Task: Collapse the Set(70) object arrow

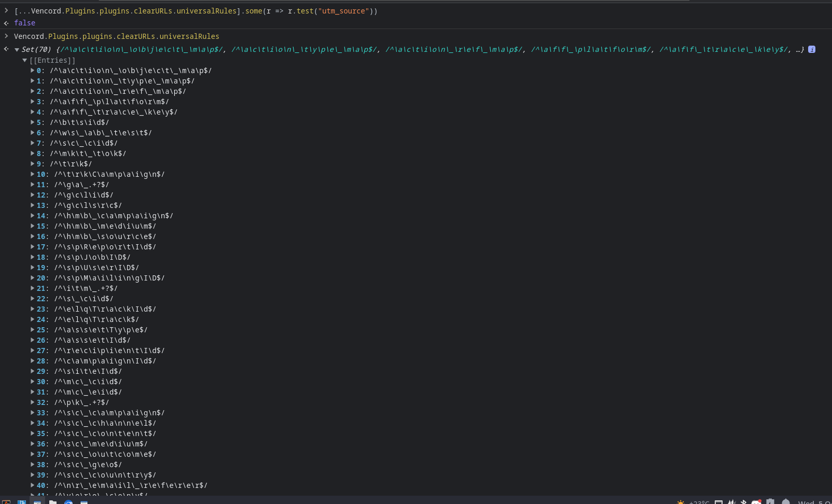Action: [17, 50]
